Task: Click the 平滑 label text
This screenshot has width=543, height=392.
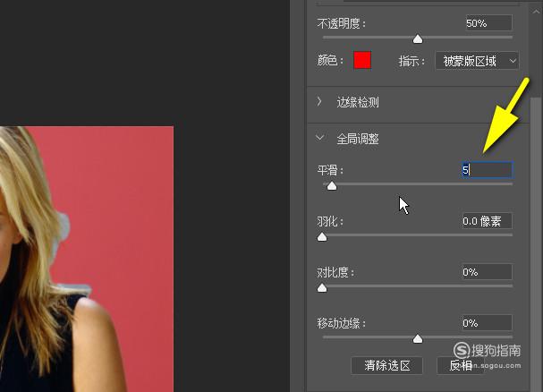Action: click(330, 170)
